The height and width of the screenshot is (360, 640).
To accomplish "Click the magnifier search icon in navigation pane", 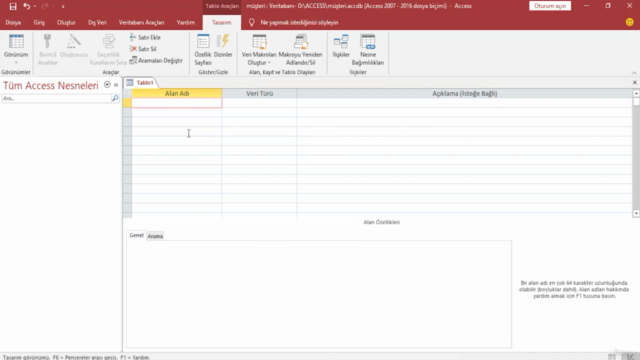I will pos(115,98).
